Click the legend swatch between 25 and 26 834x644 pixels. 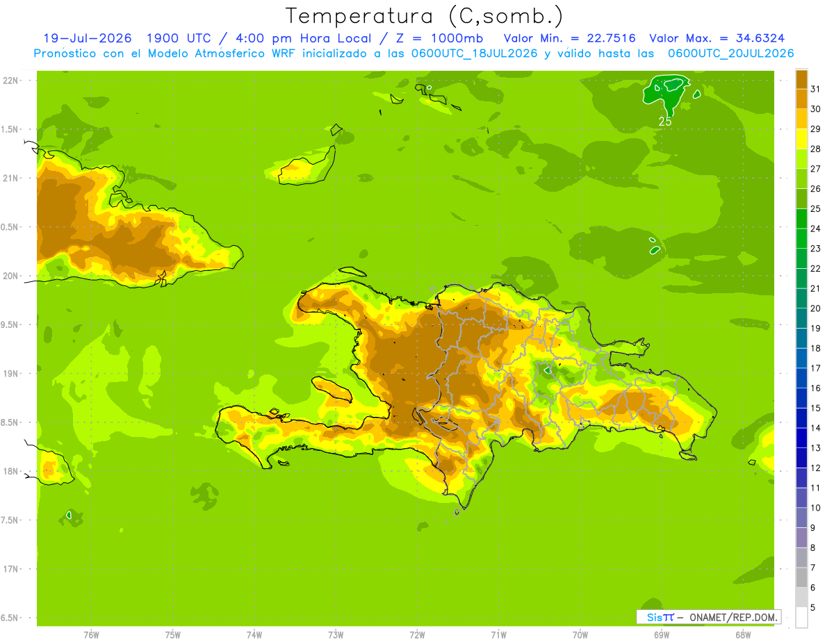801,198
